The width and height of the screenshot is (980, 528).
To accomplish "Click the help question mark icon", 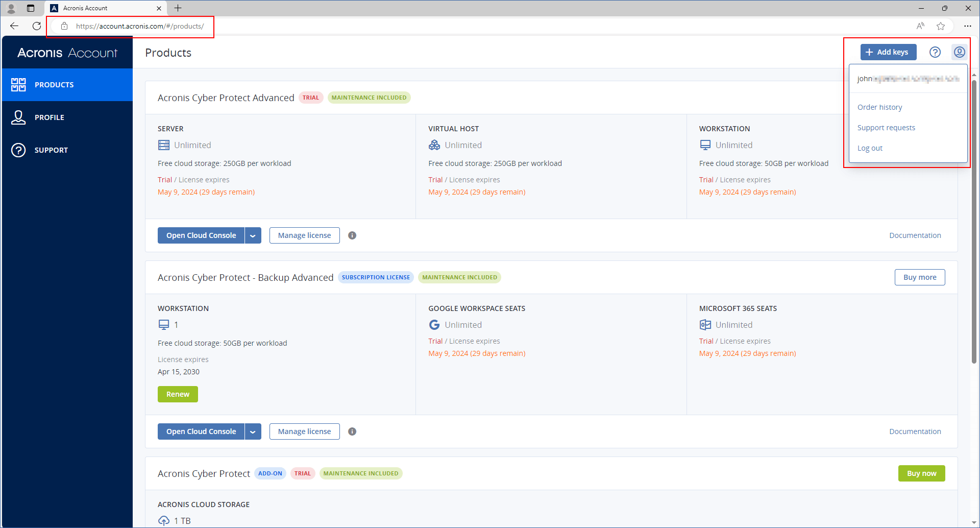I will pos(935,52).
